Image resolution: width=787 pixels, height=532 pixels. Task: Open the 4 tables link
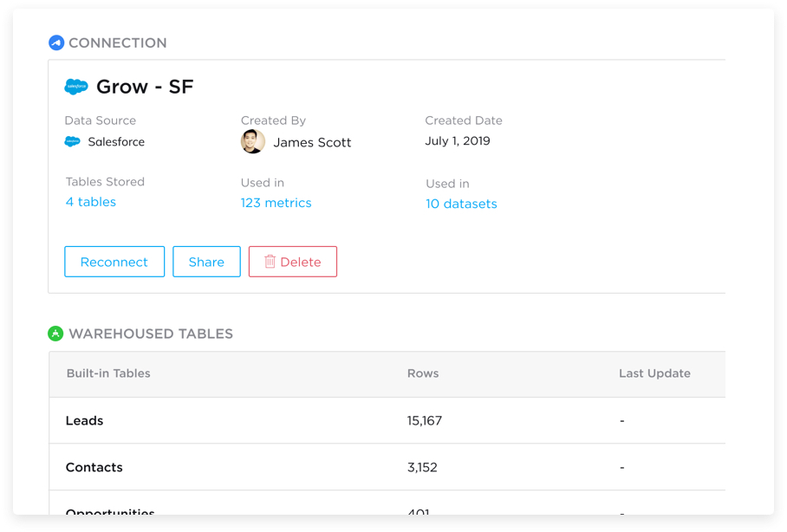point(91,202)
